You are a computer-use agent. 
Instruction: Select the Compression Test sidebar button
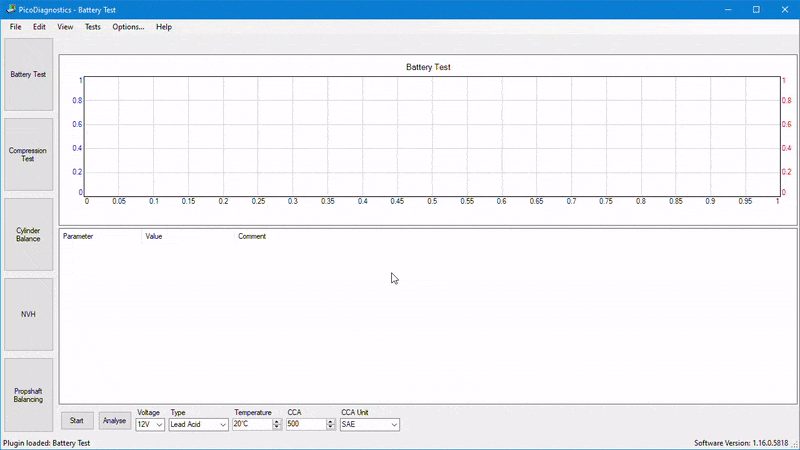tap(29, 155)
